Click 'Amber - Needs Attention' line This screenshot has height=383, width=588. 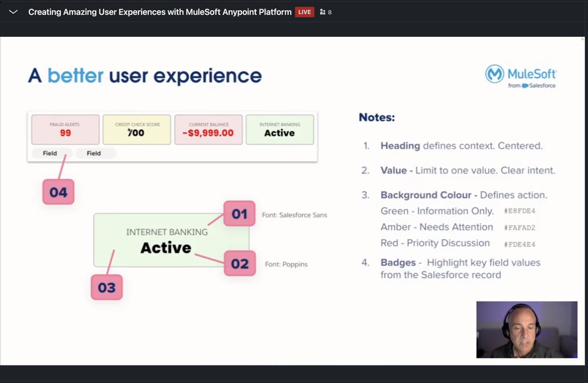[437, 227]
